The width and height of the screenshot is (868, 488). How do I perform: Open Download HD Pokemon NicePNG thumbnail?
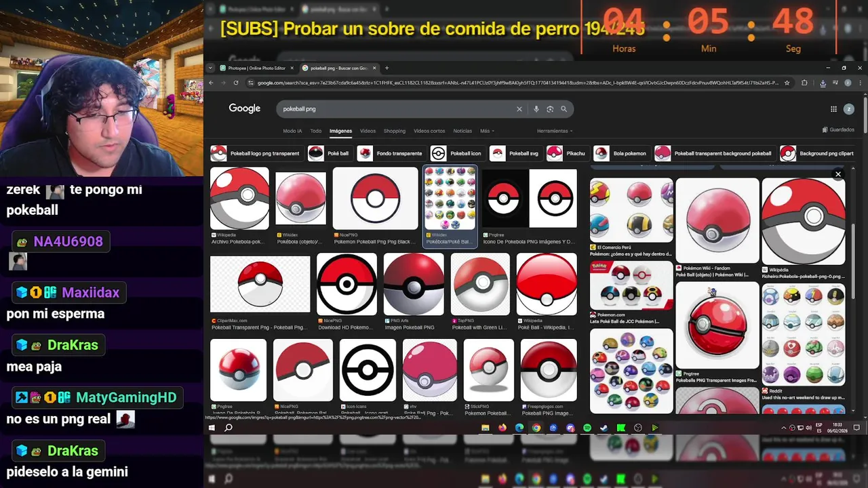point(347,285)
